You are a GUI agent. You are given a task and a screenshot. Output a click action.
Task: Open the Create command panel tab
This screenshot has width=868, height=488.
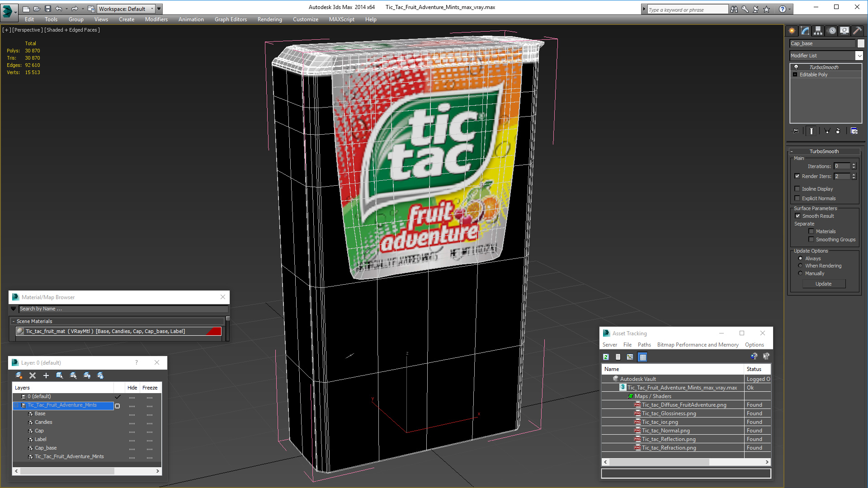(792, 31)
